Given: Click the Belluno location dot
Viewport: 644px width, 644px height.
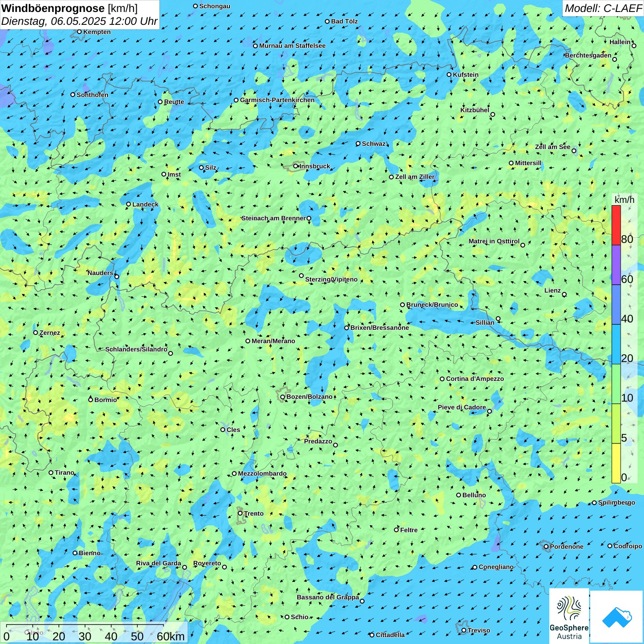Looking at the screenshot, I should click(x=459, y=495).
